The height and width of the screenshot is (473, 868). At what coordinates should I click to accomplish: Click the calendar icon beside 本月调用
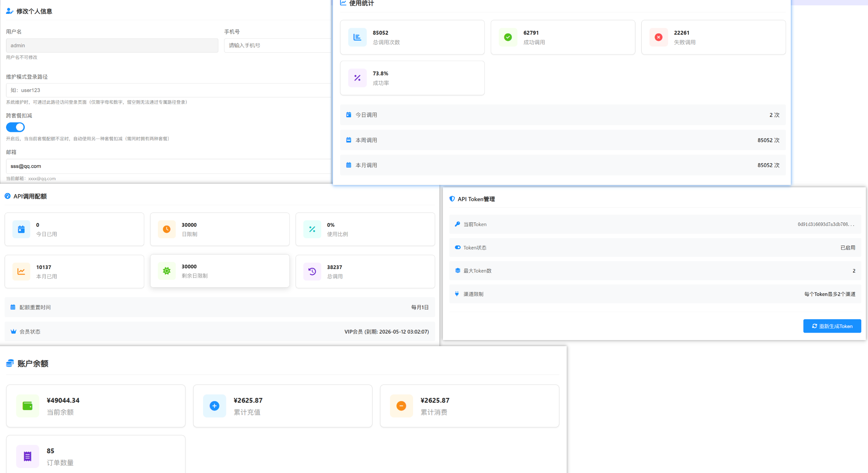[349, 165]
